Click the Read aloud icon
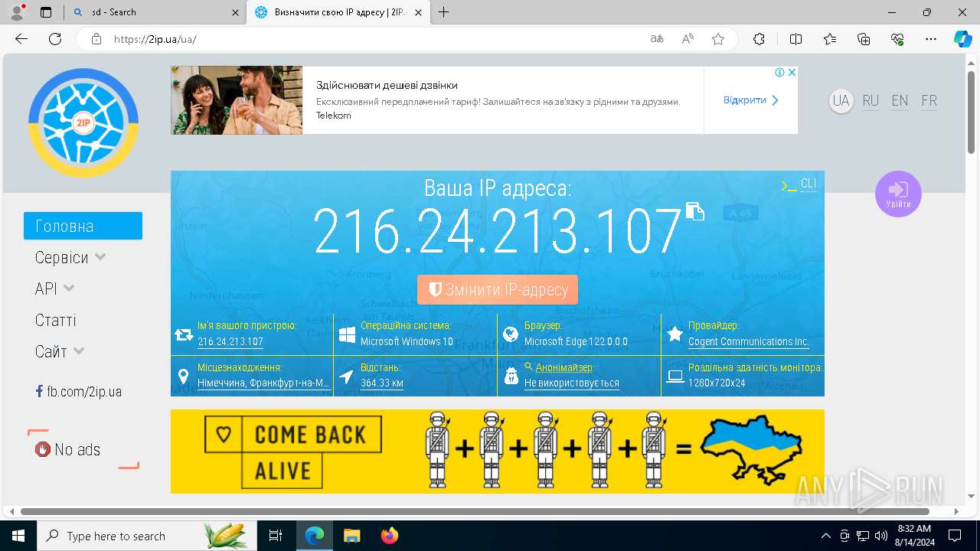The image size is (980, 551). (x=688, y=39)
